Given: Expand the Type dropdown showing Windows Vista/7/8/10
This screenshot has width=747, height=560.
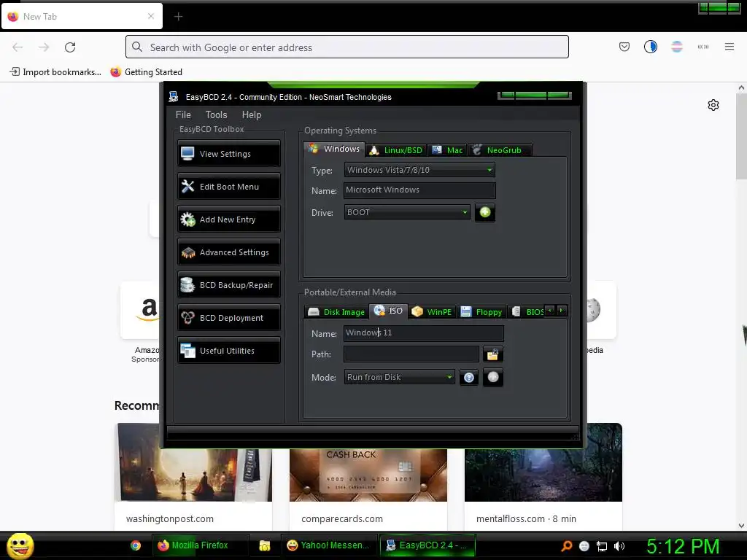Looking at the screenshot, I should tap(419, 170).
